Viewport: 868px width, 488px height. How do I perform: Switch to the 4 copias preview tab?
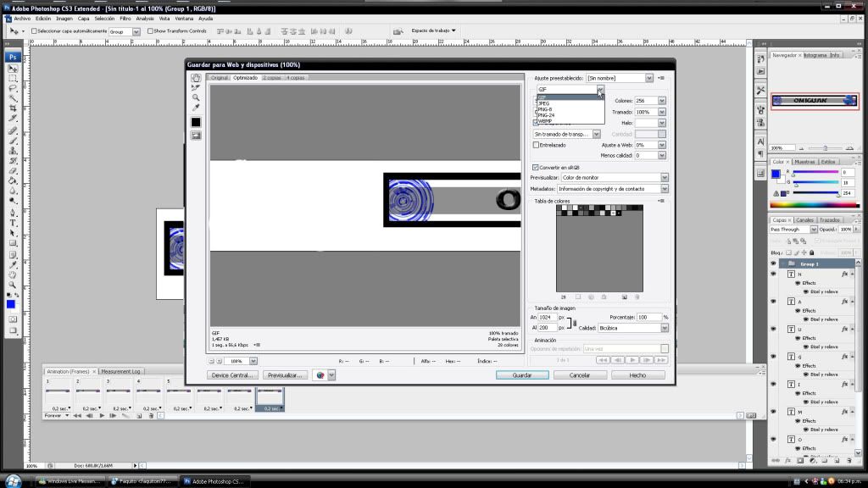point(296,77)
